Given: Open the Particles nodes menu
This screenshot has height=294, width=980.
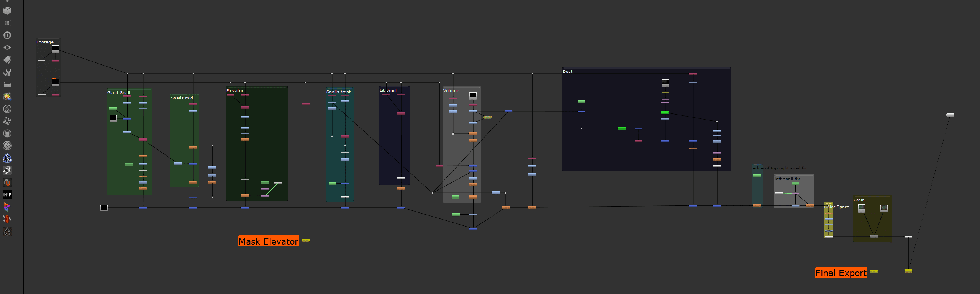Looking at the screenshot, I should tap(7, 23).
